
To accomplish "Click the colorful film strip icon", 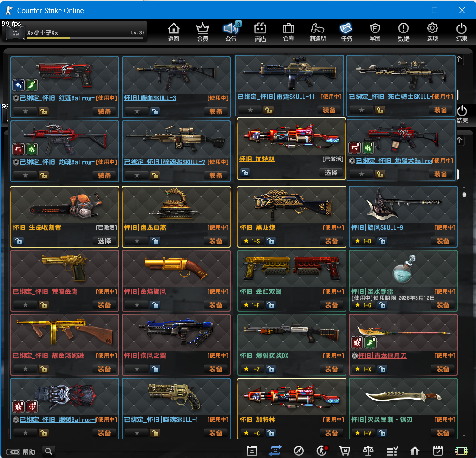I will tap(461, 451).
